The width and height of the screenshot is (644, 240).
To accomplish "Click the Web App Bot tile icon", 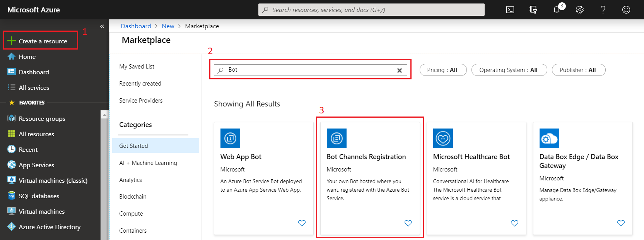I will point(230,138).
